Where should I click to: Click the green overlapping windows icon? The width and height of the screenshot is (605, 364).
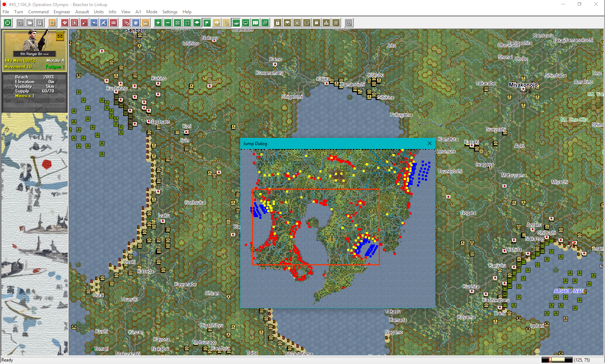[x=265, y=23]
